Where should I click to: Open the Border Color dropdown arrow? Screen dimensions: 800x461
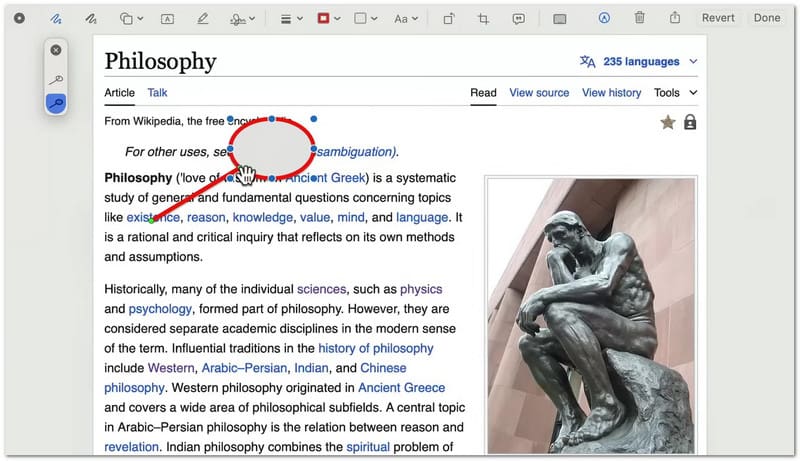point(337,19)
